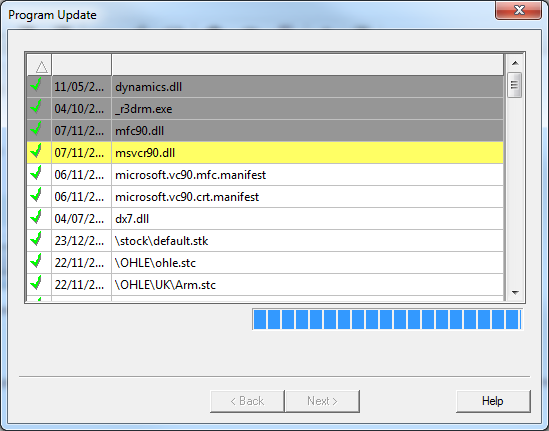Sort by the triangle status column header
Image resolution: width=549 pixels, height=431 pixels.
[40, 65]
